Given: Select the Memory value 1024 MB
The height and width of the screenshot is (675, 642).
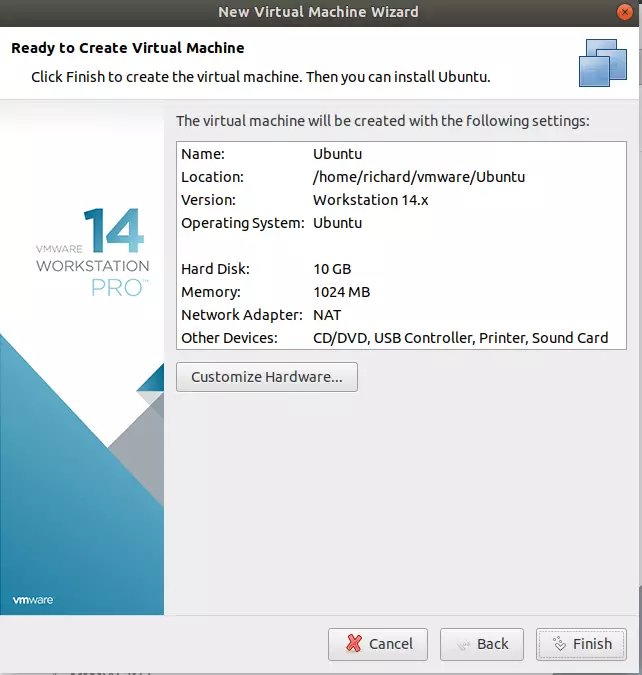Looking at the screenshot, I should [341, 292].
